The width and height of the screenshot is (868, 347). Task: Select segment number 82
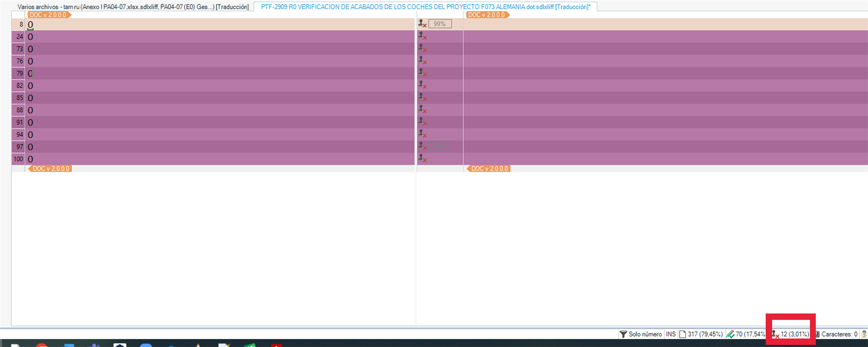(x=19, y=86)
